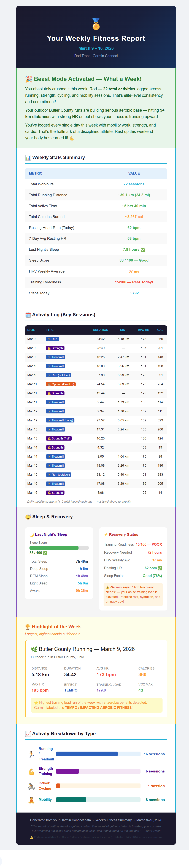
Task: Click the calendar icon next to Activity Log
Action: tap(28, 315)
